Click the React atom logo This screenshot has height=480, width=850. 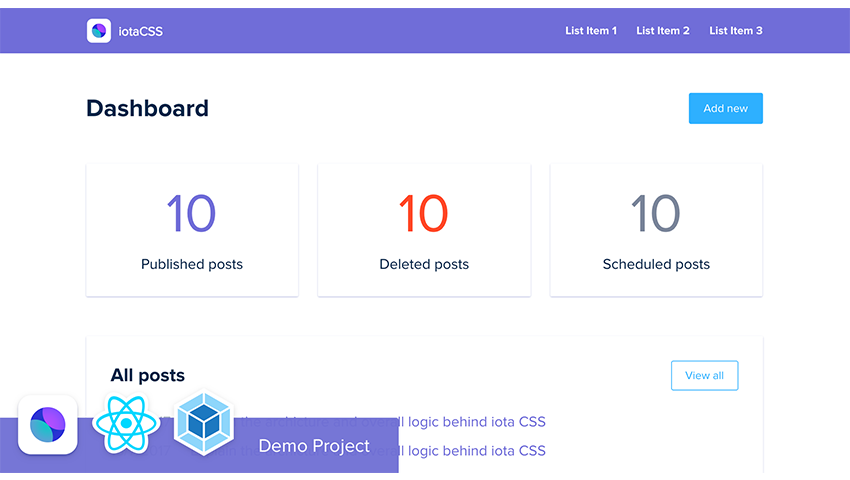pyautogui.click(x=126, y=423)
